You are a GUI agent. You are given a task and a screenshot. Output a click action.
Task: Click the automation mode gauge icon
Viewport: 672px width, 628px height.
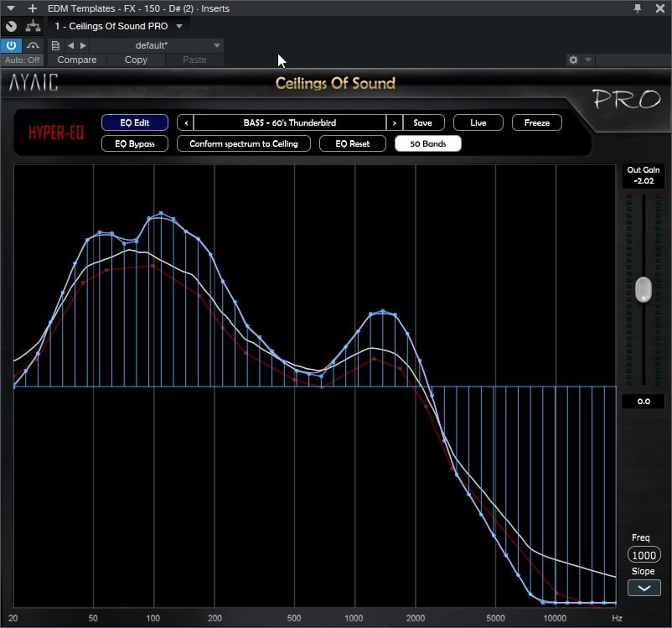[33, 45]
